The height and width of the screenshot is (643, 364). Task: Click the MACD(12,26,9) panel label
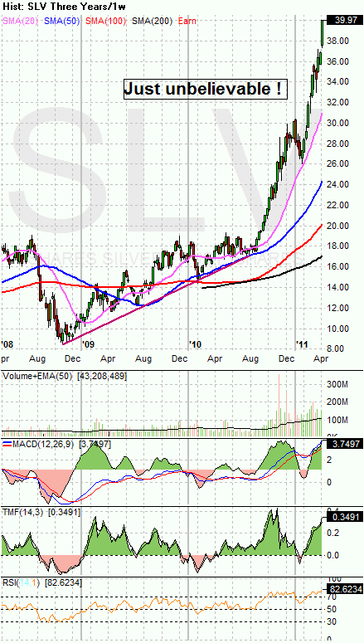[x=42, y=444]
